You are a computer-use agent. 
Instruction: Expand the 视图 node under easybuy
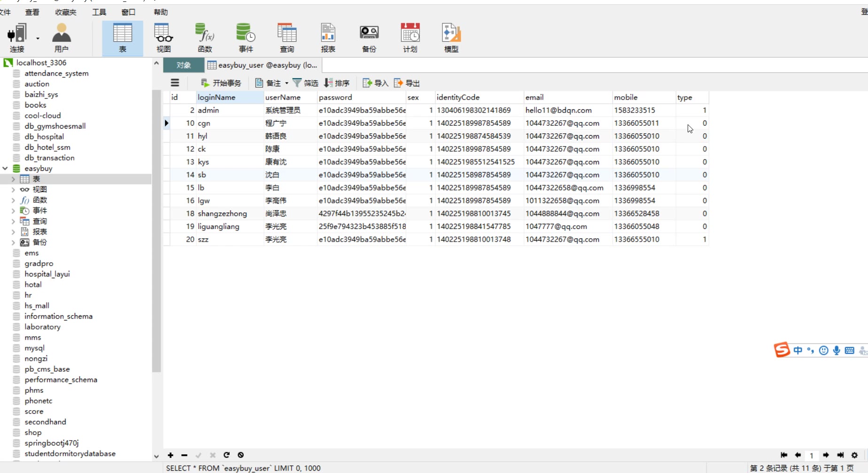(x=13, y=190)
